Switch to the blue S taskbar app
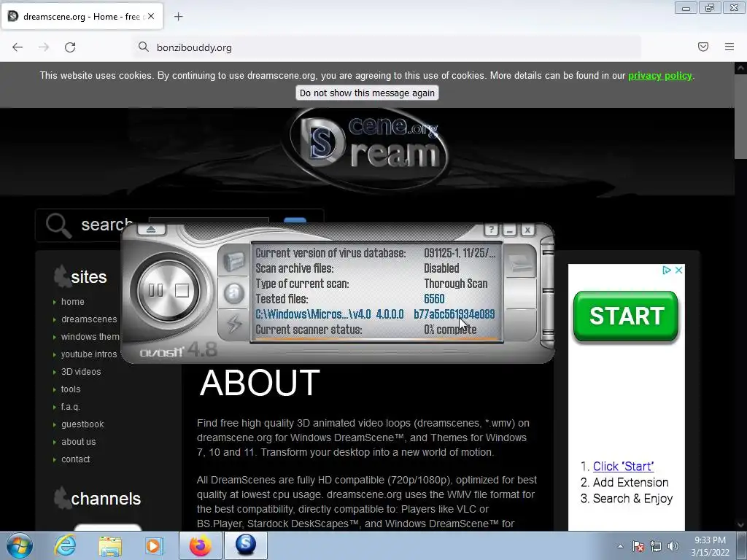The width and height of the screenshot is (747, 560). [x=245, y=545]
